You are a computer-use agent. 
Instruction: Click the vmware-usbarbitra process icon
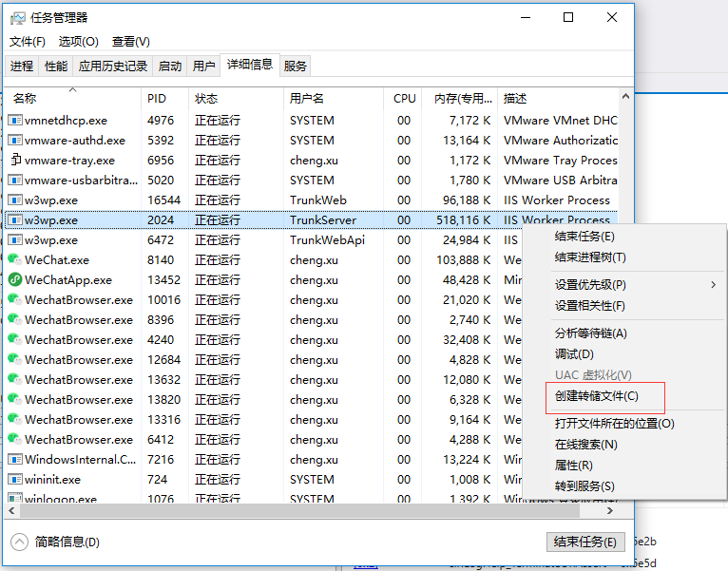[15, 181]
